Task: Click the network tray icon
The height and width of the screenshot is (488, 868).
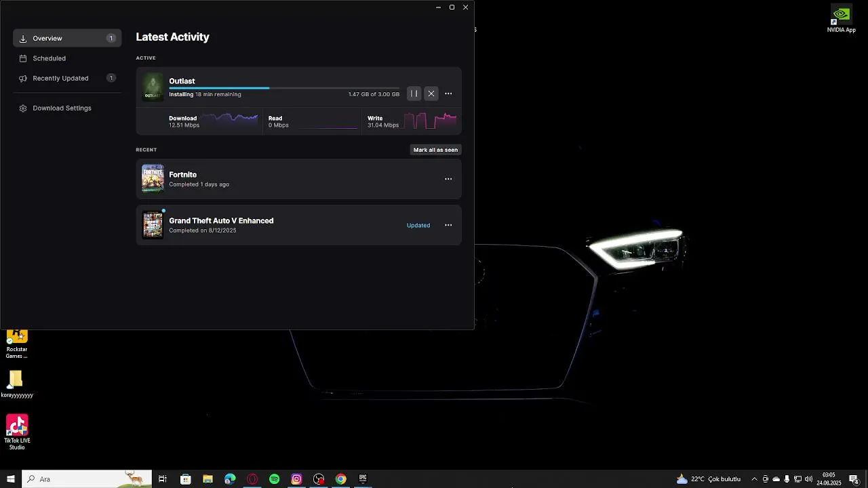Action: click(x=797, y=479)
